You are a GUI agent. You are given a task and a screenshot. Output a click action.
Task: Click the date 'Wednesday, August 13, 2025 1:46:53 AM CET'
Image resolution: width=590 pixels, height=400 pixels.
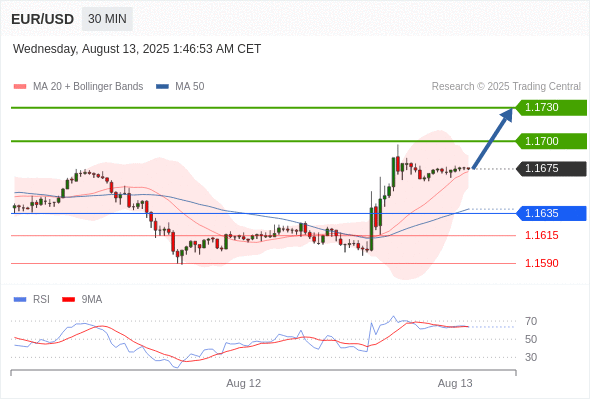coord(137,49)
